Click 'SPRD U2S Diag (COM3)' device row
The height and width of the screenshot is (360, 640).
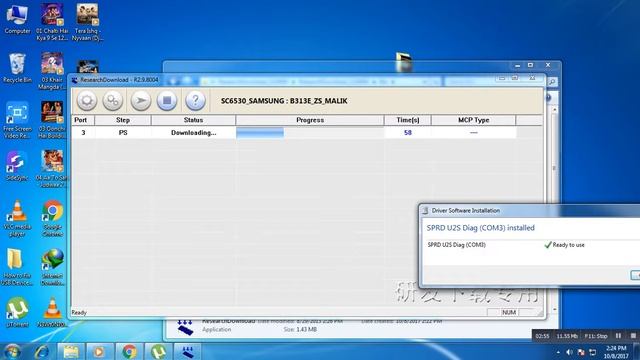pos(456,245)
